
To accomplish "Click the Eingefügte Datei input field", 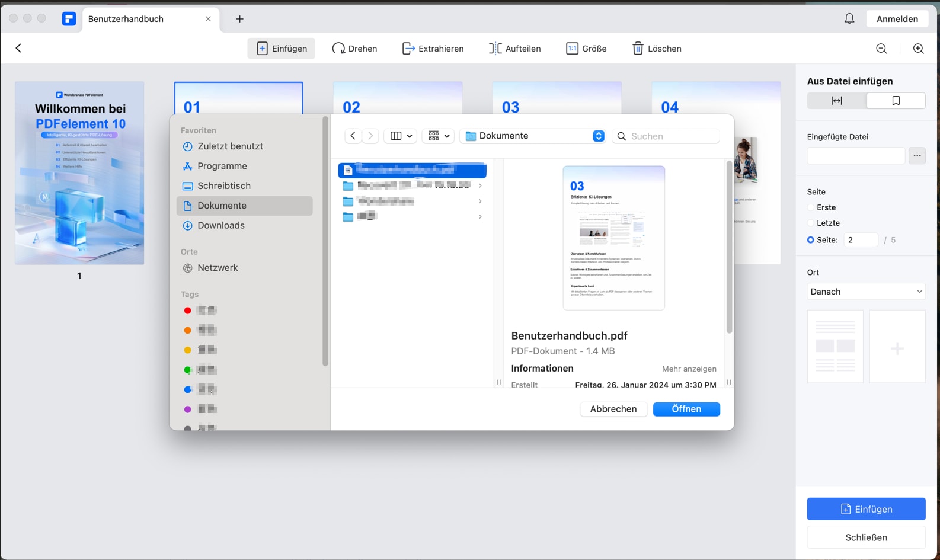I will (856, 156).
